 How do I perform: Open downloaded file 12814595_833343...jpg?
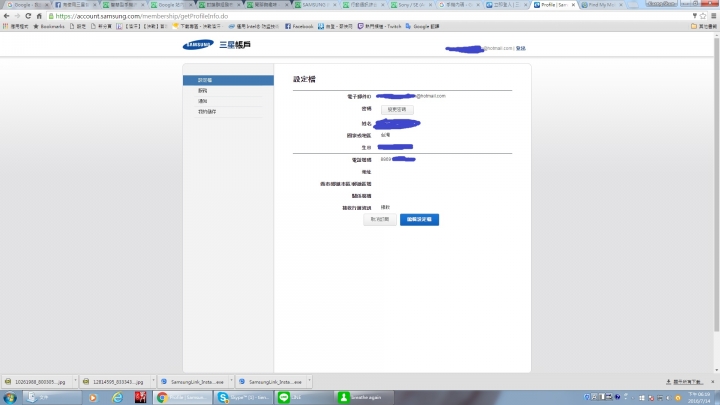[115, 382]
